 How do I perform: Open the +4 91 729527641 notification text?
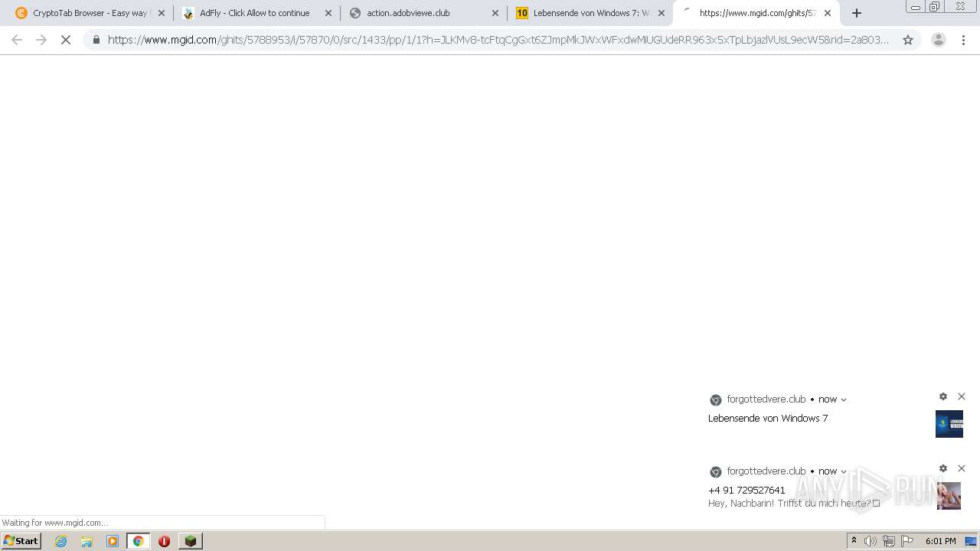pyautogui.click(x=746, y=491)
